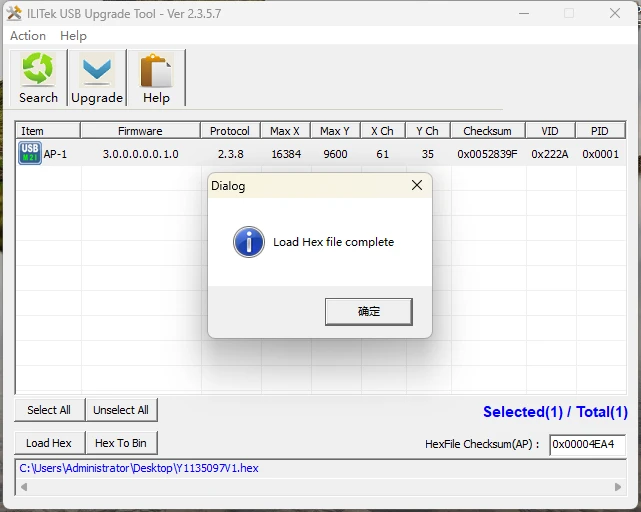
Task: Click the X Ch column header
Action: point(383,131)
